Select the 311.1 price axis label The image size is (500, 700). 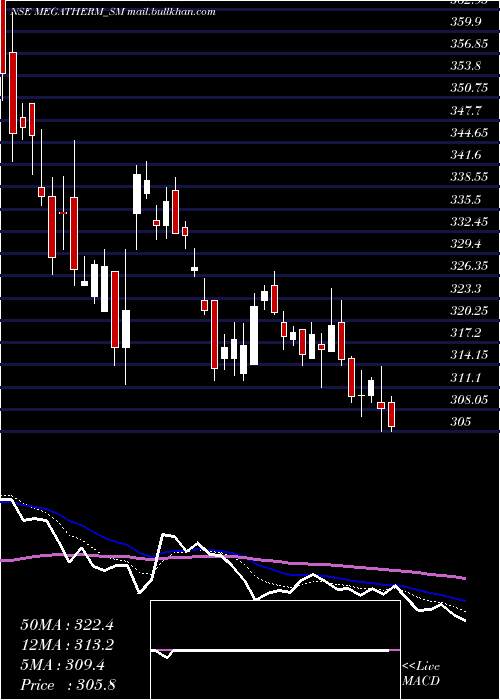click(465, 377)
